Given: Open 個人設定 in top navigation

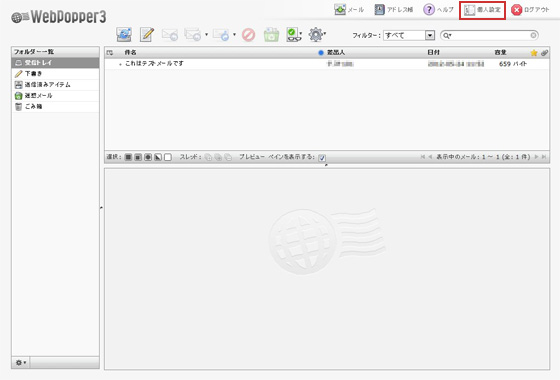Looking at the screenshot, I should pyautogui.click(x=482, y=10).
